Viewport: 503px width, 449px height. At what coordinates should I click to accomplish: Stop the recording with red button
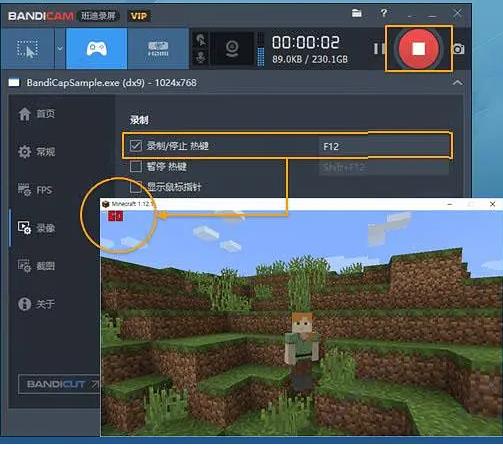pos(419,49)
